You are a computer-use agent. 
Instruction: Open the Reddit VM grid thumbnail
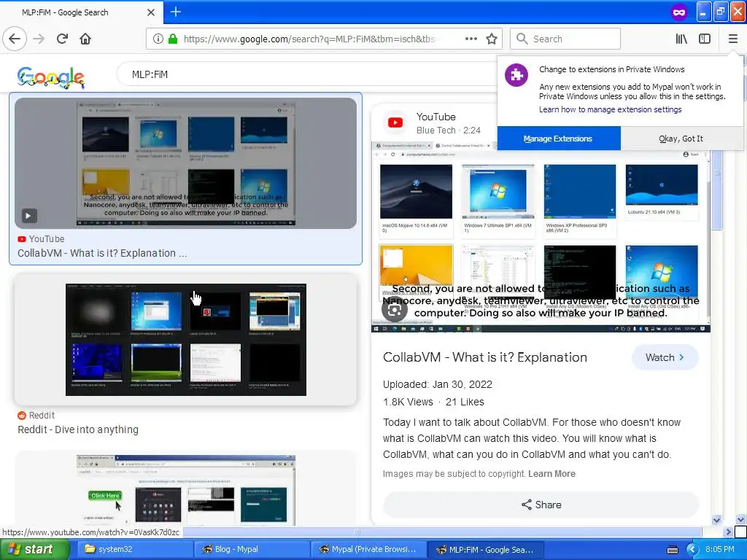185,340
